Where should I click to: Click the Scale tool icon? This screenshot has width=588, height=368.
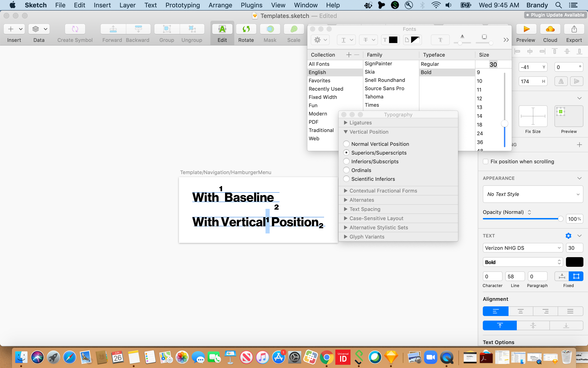tap(294, 29)
